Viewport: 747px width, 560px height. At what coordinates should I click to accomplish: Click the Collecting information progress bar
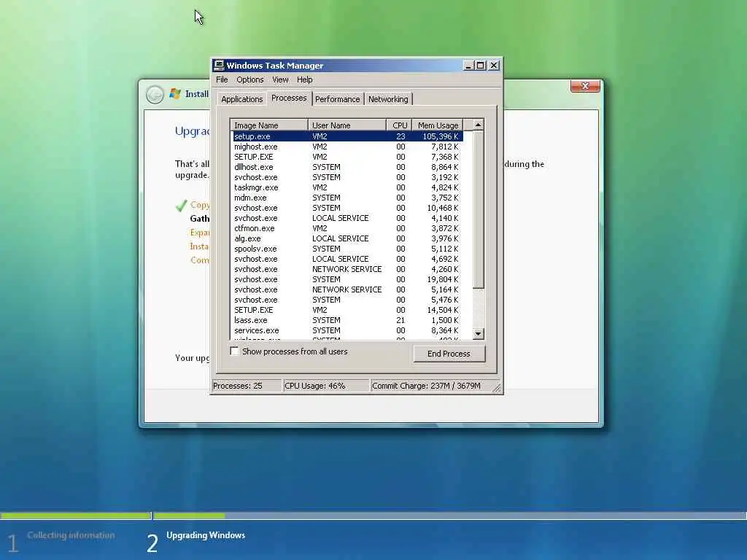76,516
